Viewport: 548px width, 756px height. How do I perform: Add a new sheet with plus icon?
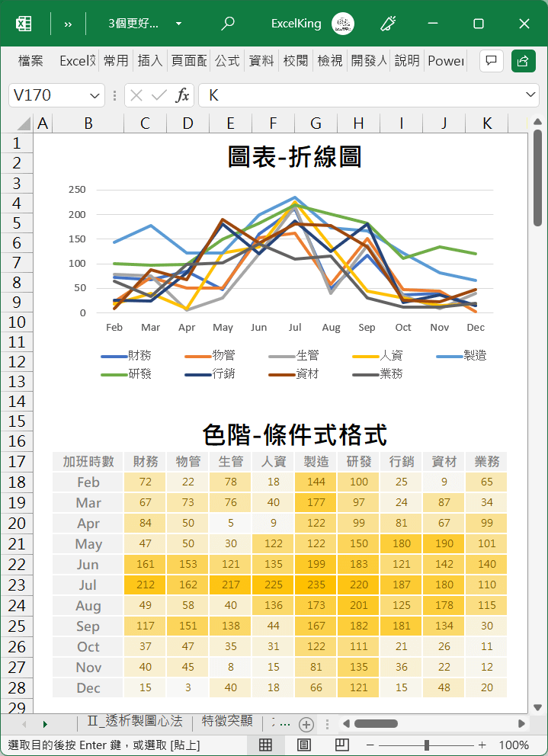tap(306, 724)
